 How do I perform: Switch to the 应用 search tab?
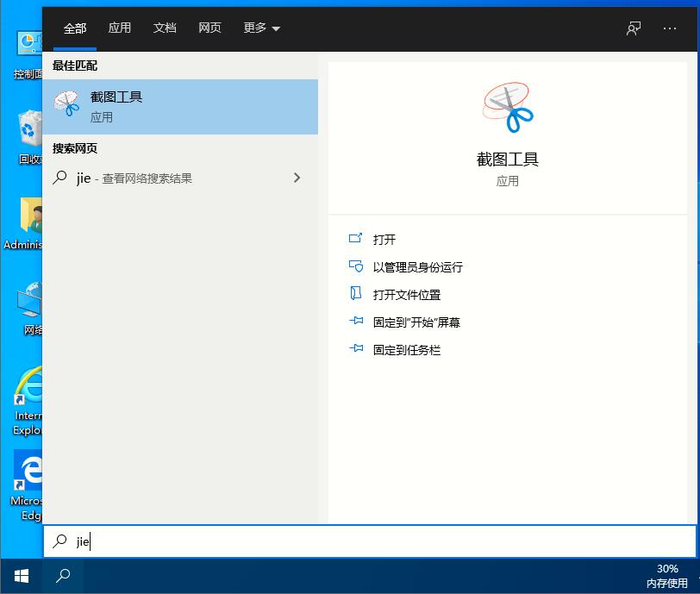point(120,28)
